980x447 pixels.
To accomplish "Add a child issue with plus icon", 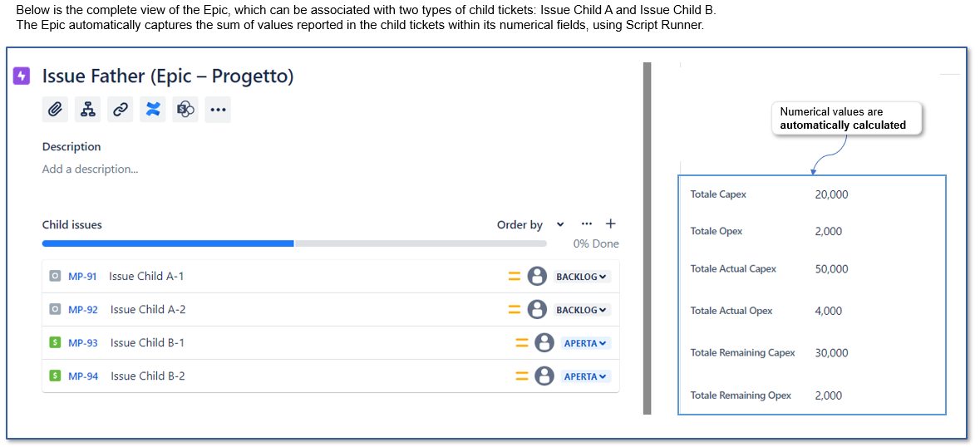I will [x=611, y=223].
